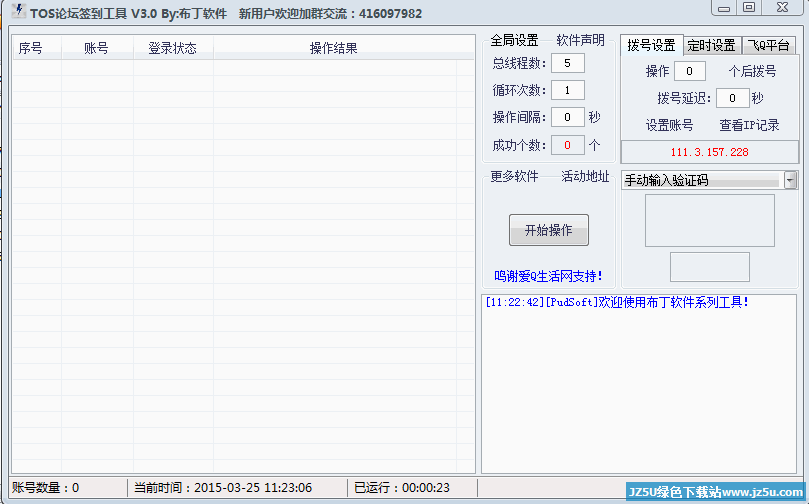Image resolution: width=809 pixels, height=504 pixels.
Task: Click the 账号数量：0 status entry
Action: pyautogui.click(x=45, y=487)
